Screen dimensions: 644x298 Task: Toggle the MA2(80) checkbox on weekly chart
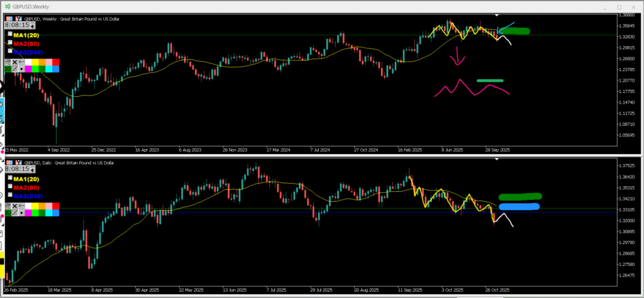point(10,43)
